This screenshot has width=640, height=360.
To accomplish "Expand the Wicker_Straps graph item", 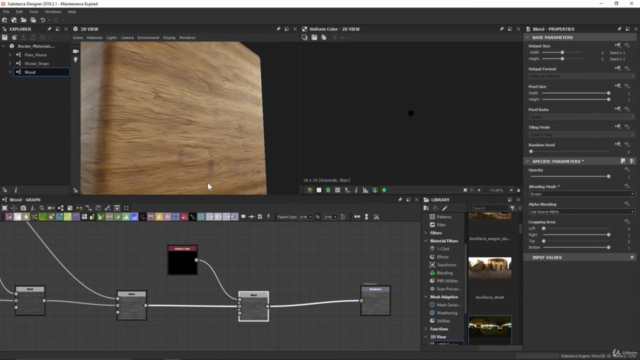I will [10, 63].
